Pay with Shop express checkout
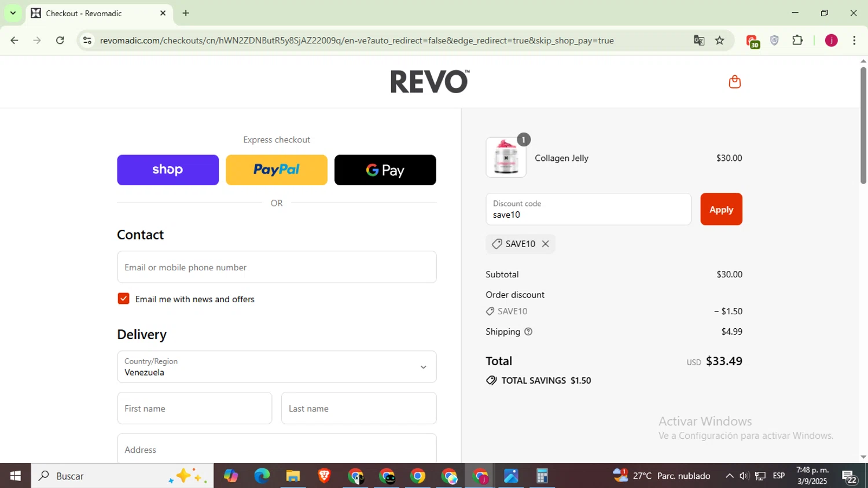Screen dimensions: 868x488 click(168, 170)
